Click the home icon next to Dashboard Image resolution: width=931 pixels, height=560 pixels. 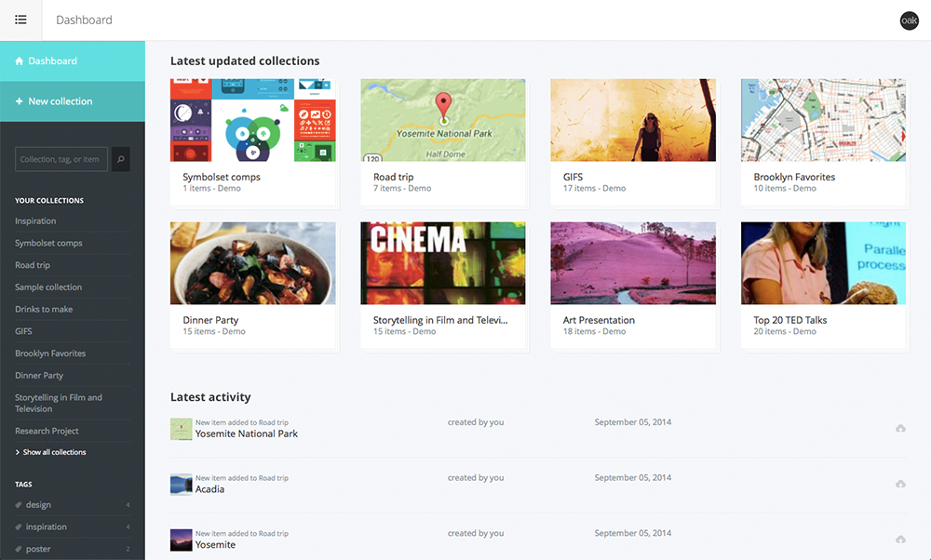(20, 61)
